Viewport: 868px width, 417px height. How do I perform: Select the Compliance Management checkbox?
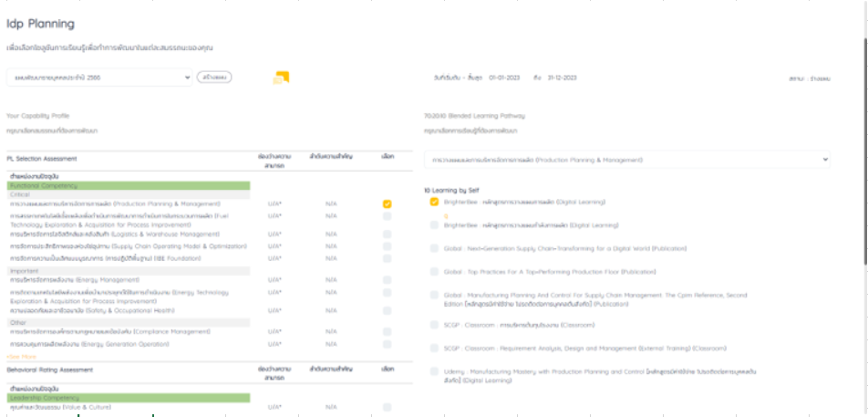[x=387, y=331]
